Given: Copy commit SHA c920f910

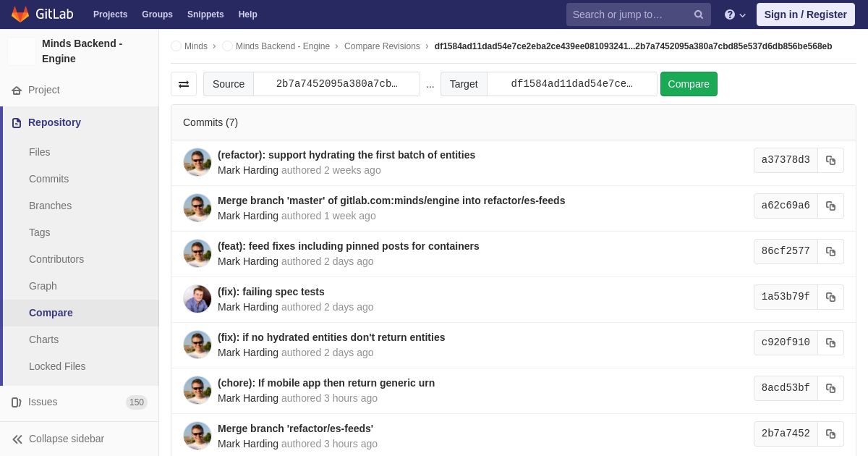Looking at the screenshot, I should tap(830, 342).
